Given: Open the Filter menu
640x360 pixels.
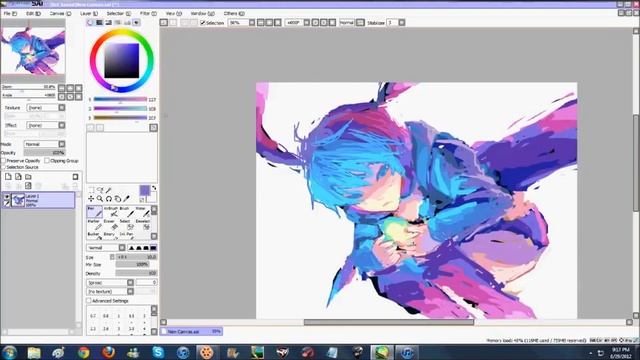Looking at the screenshot, I should tap(148, 13).
